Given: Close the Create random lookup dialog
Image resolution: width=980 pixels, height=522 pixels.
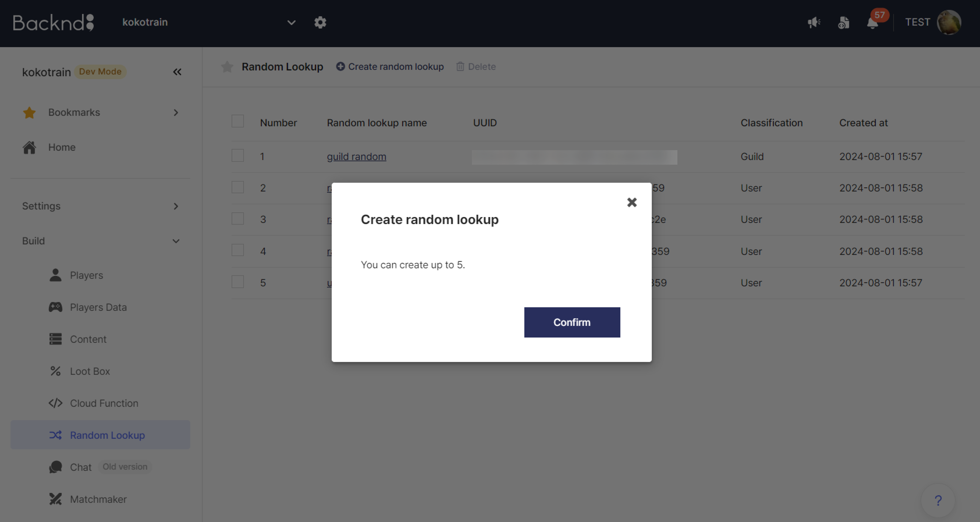Looking at the screenshot, I should pos(632,202).
